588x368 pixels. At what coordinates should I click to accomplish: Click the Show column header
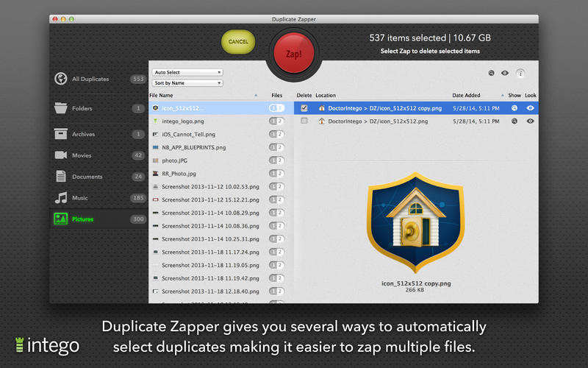point(514,96)
